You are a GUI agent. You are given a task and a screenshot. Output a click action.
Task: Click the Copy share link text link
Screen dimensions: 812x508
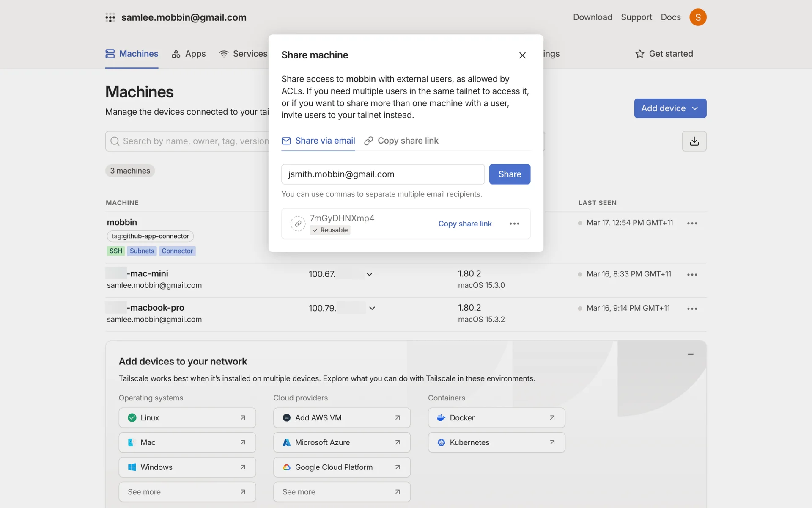coord(465,224)
